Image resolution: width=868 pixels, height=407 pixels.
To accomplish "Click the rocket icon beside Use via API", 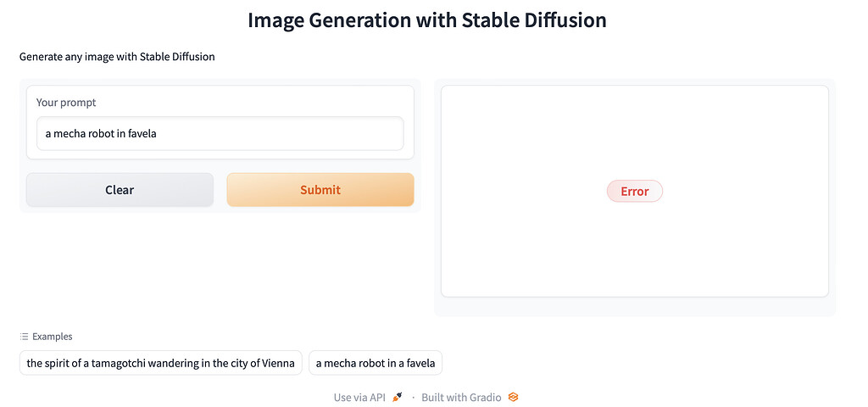I will point(398,397).
